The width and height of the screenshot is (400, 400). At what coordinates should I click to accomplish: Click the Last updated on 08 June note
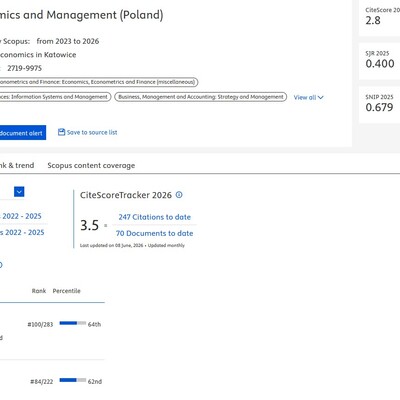[x=132, y=245]
